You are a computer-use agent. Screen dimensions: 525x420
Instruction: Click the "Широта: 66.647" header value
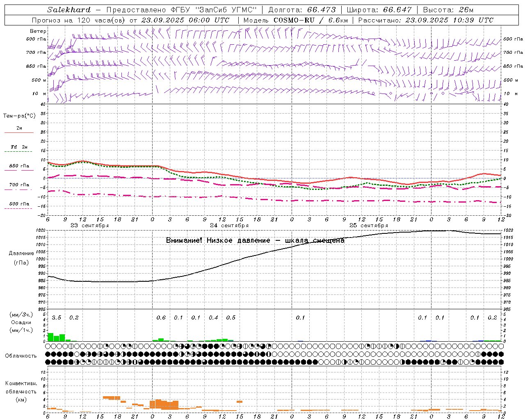[x=379, y=10]
